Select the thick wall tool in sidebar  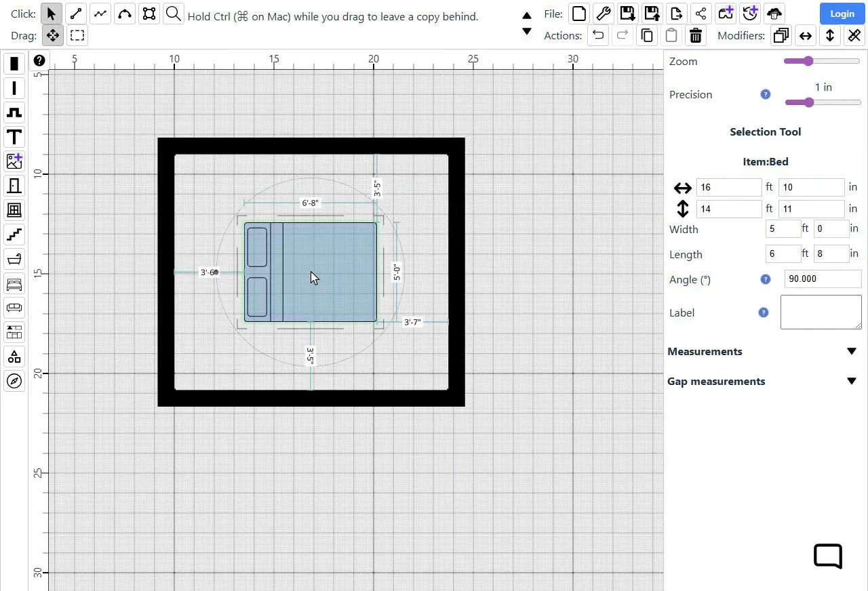coord(14,64)
